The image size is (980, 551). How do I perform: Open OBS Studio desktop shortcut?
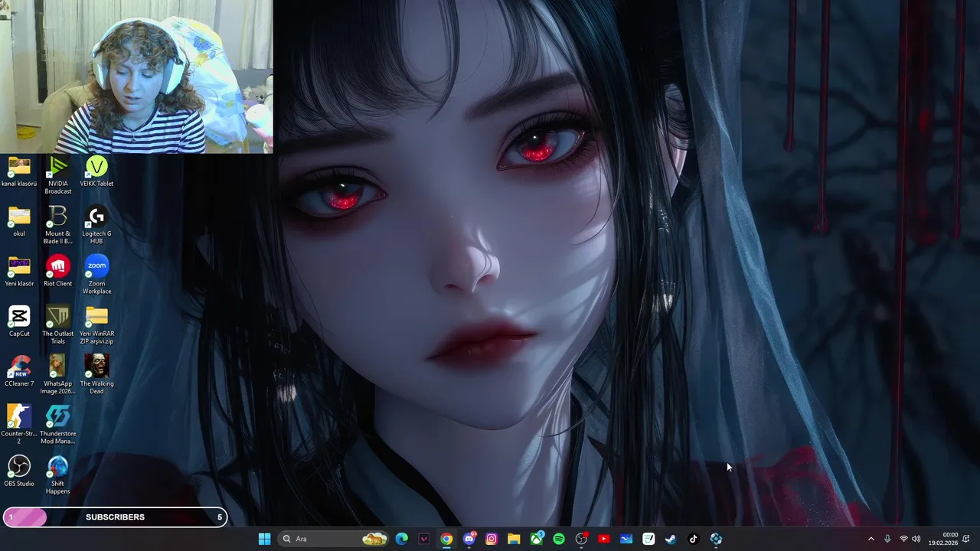pos(19,471)
